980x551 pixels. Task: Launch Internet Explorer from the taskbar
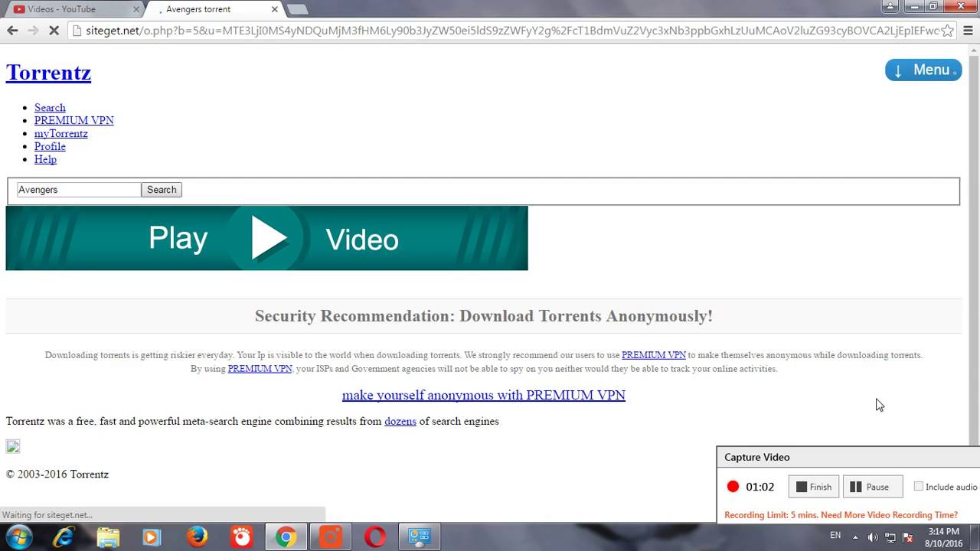click(x=64, y=537)
